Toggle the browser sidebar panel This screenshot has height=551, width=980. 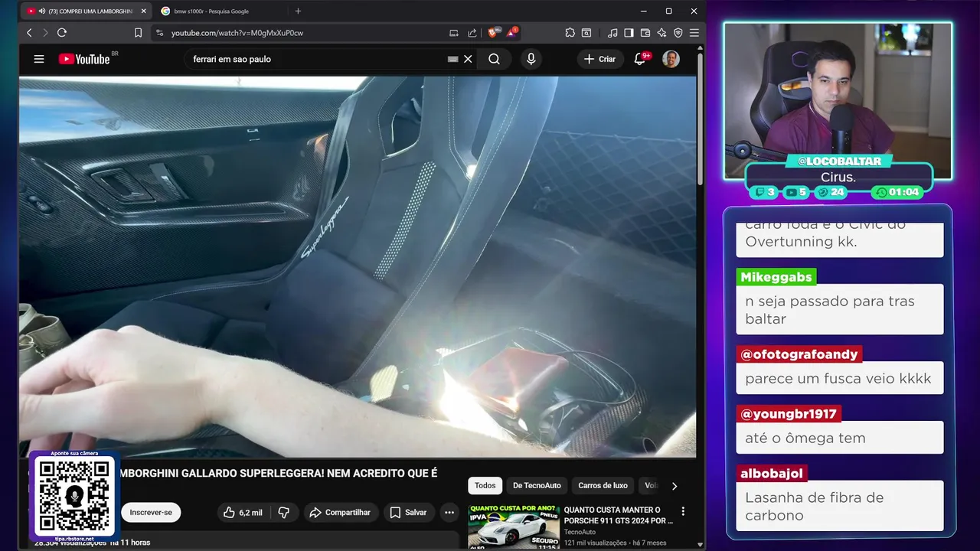(x=629, y=33)
